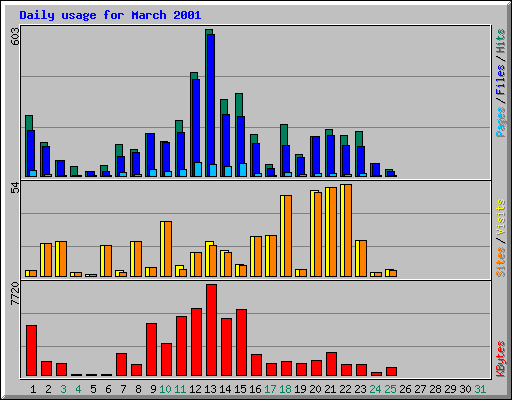Click weekend day 17 on the x-axis
The image size is (512, 400).
(270, 389)
